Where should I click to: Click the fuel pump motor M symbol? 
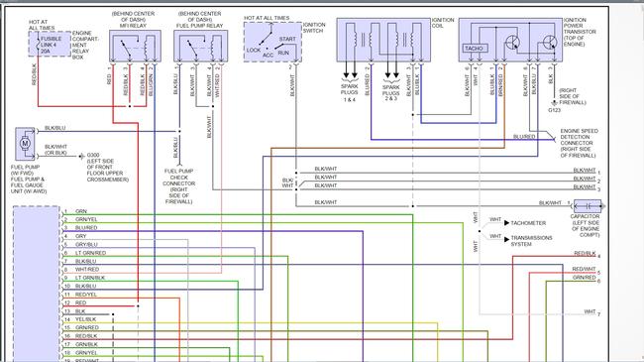[x=25, y=144]
